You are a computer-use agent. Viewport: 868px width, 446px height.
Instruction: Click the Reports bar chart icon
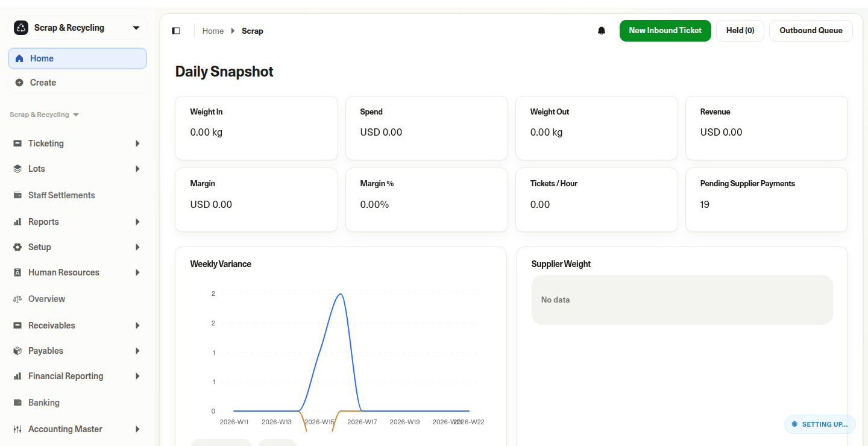pyautogui.click(x=17, y=222)
